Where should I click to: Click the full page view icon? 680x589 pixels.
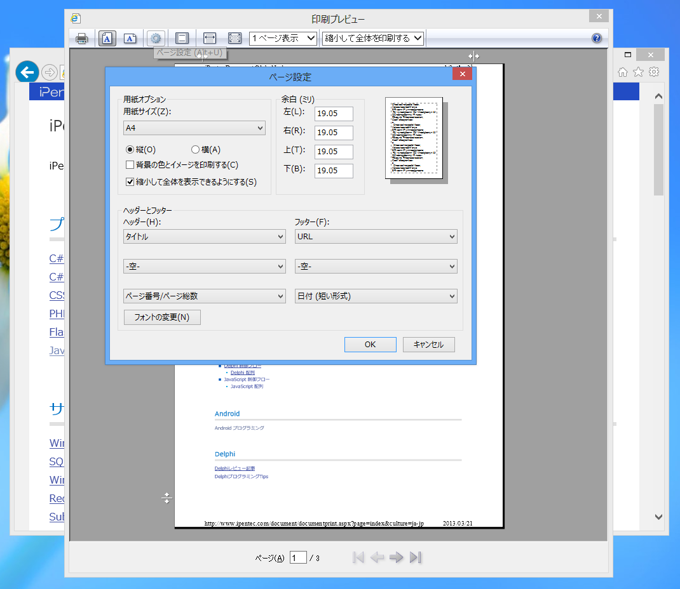pyautogui.click(x=235, y=39)
